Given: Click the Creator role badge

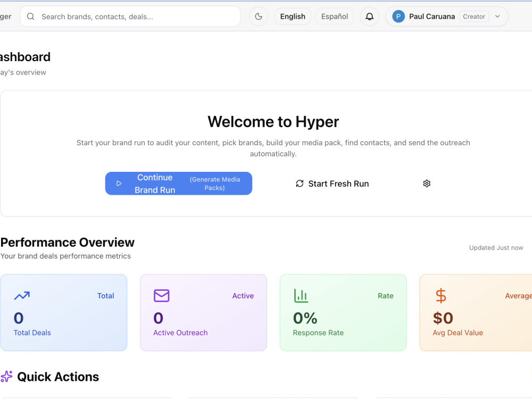Looking at the screenshot, I should 474,16.
